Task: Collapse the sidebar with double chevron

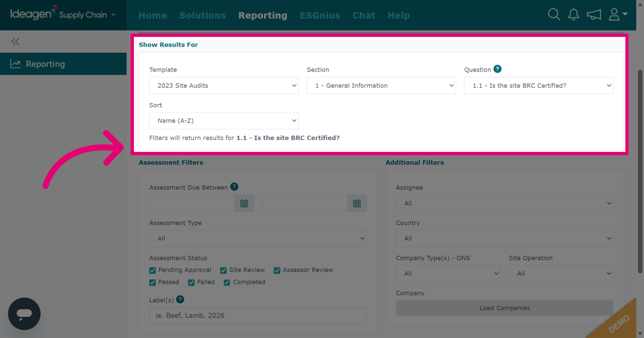Action: click(15, 42)
